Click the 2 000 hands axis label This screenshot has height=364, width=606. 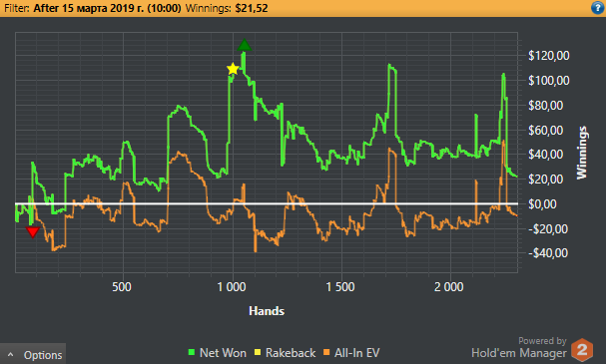[x=448, y=287]
